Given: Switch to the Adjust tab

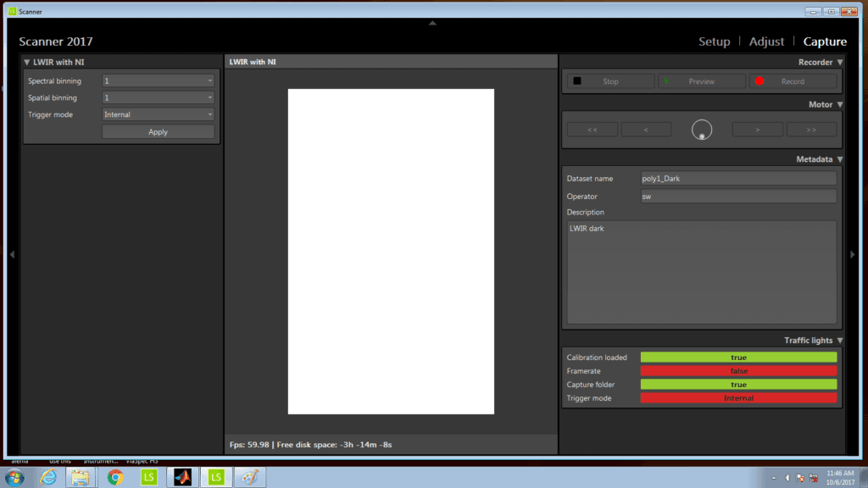Looking at the screenshot, I should 766,42.
